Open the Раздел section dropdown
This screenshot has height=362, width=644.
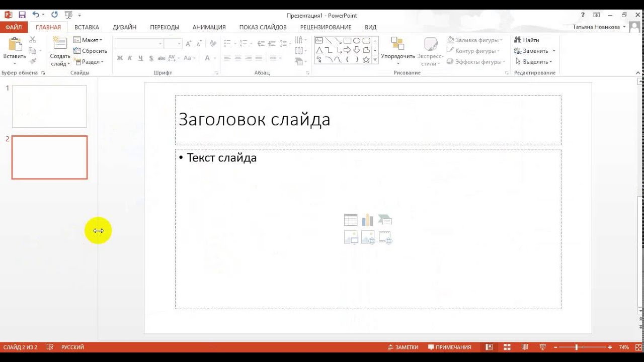(89, 62)
